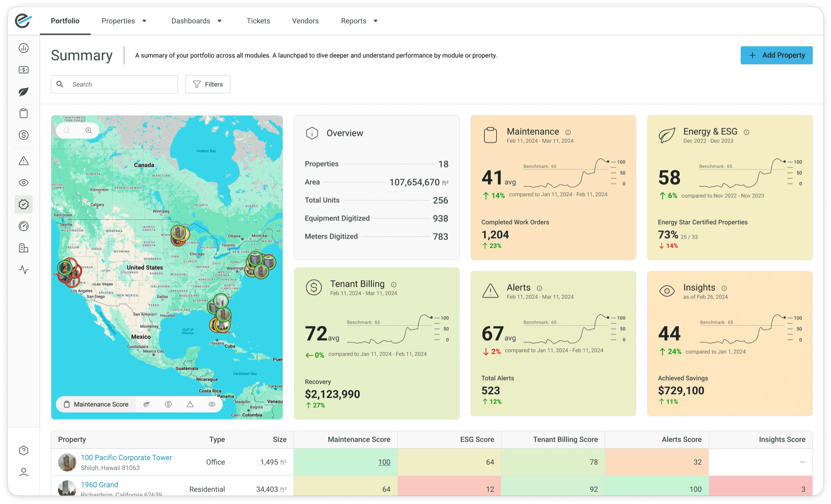
Task: Switch map layer to leaf ESG score
Action: click(x=146, y=404)
